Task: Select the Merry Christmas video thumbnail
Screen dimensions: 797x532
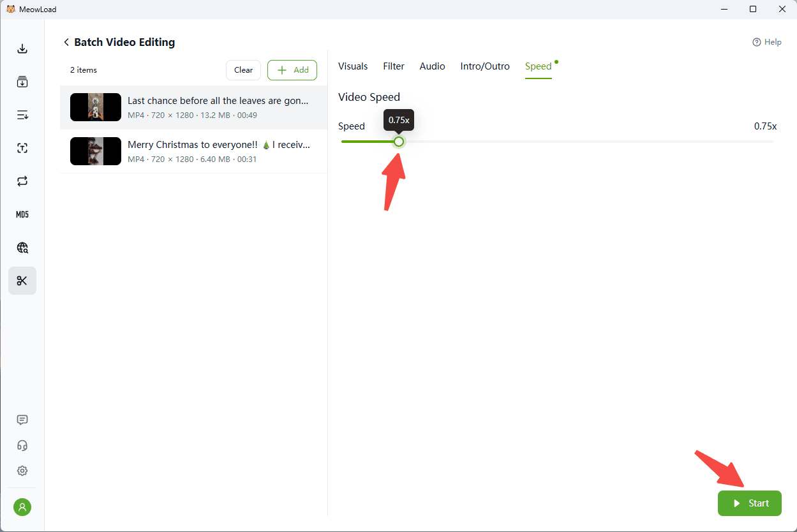Action: pyautogui.click(x=96, y=151)
